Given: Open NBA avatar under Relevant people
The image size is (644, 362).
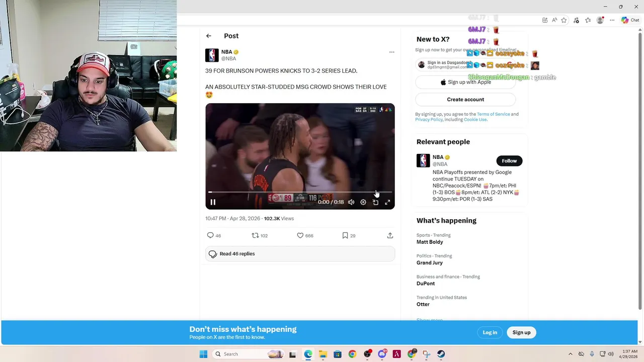Looking at the screenshot, I should [423, 160].
